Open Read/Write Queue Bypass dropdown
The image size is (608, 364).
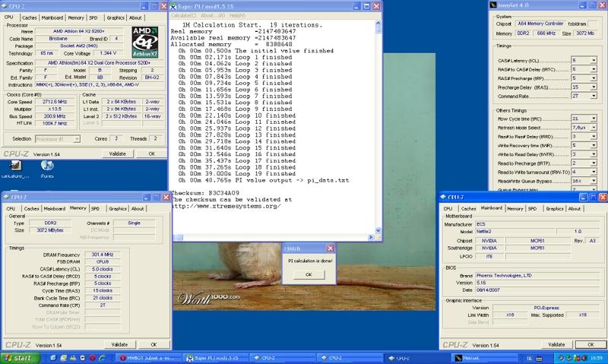[x=594, y=181]
